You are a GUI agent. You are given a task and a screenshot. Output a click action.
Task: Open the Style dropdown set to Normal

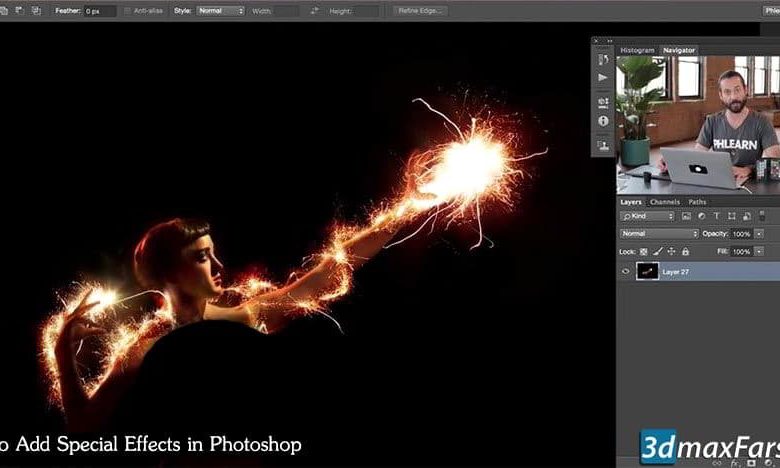pos(220,10)
